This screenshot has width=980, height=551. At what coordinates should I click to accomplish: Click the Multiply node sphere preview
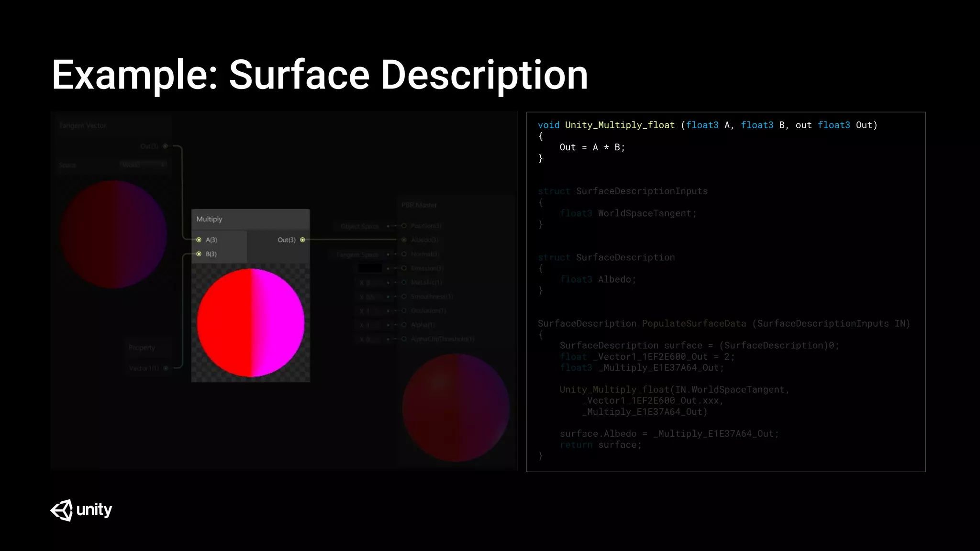point(251,323)
